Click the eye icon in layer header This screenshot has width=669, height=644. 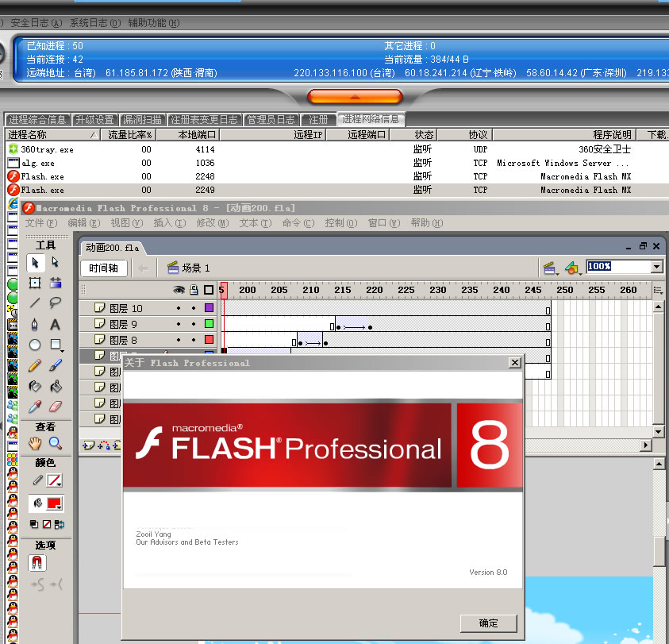(179, 290)
